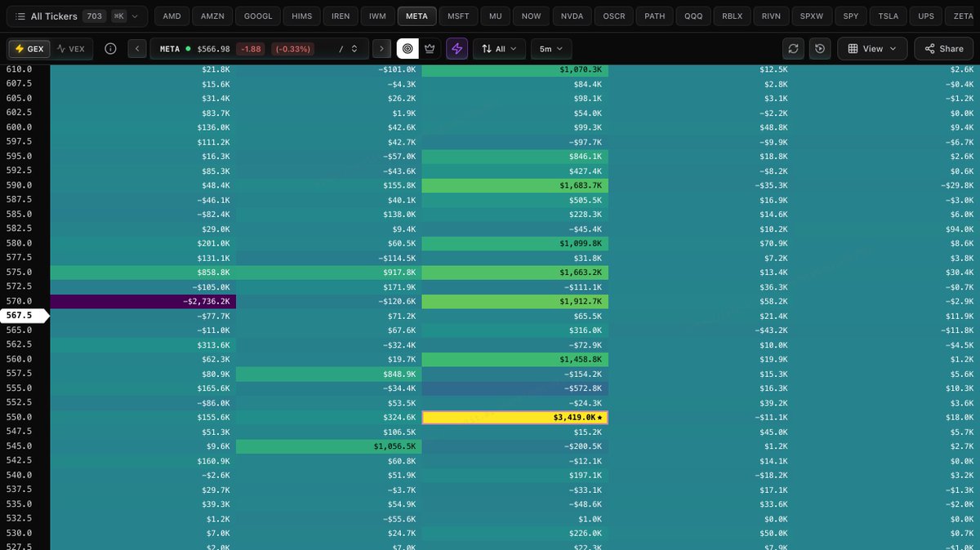
Task: Click the $94.0K cell at strike 582.5
Action: pyautogui.click(x=887, y=229)
